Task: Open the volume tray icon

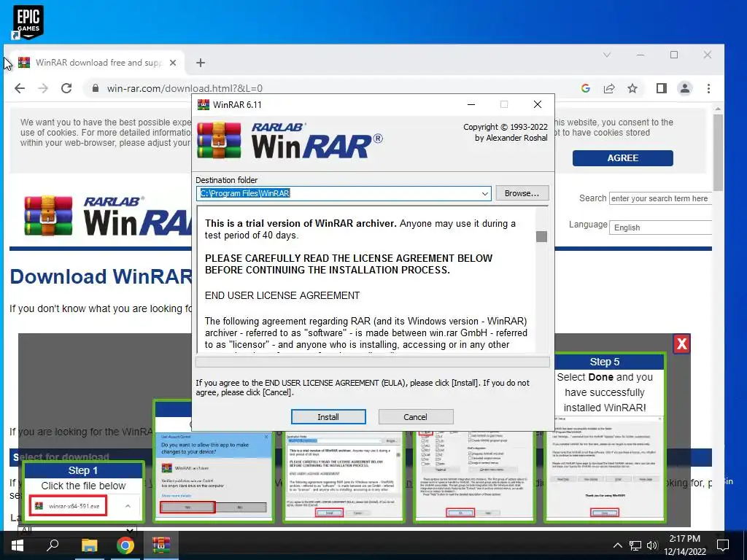Action: pyautogui.click(x=652, y=545)
